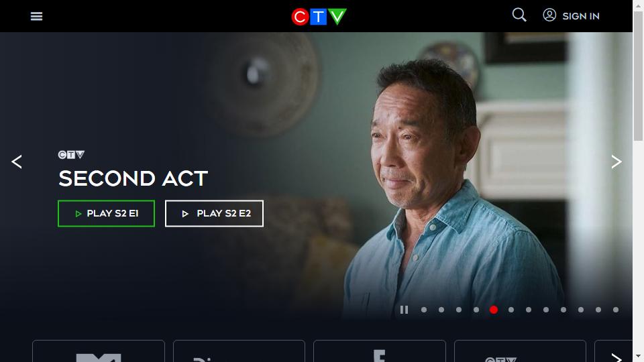
Task: Open the search magnifier icon
Action: point(519,15)
